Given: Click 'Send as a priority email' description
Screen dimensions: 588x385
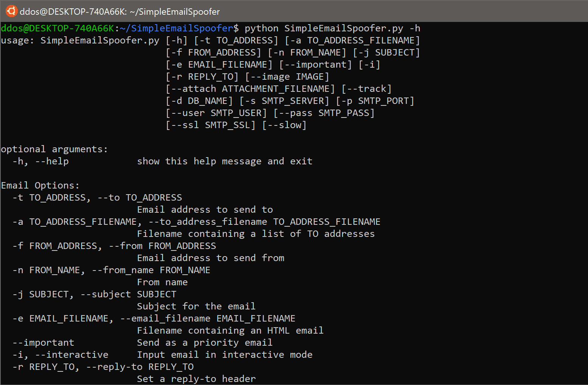Looking at the screenshot, I should [x=205, y=343].
